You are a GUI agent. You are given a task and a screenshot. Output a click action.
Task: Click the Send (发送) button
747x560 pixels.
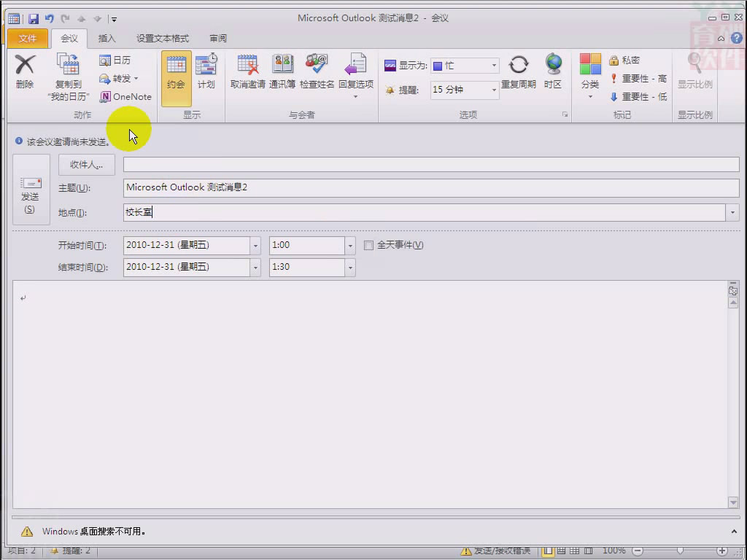click(31, 189)
